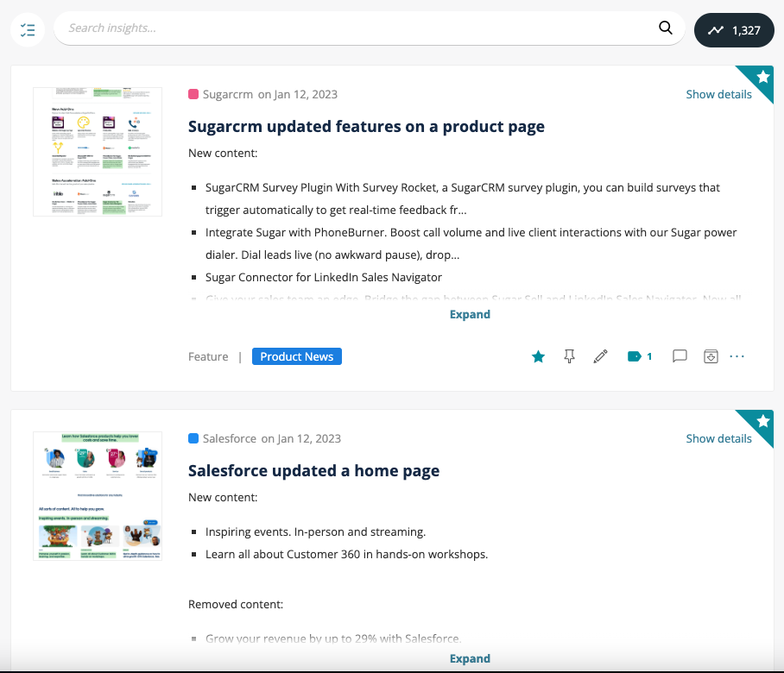Viewport: 784px width, 673px height.
Task: Show details for the Sugarcrm insight
Action: (x=718, y=94)
